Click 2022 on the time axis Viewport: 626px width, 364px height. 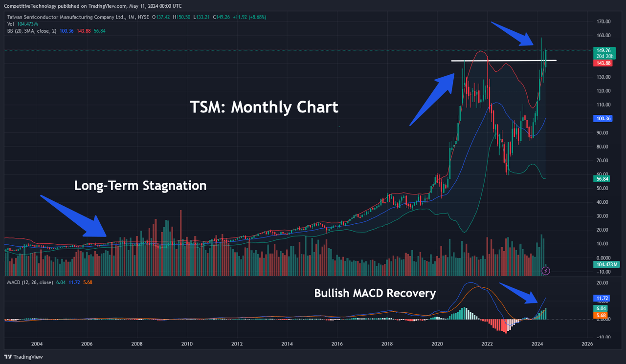(487, 344)
